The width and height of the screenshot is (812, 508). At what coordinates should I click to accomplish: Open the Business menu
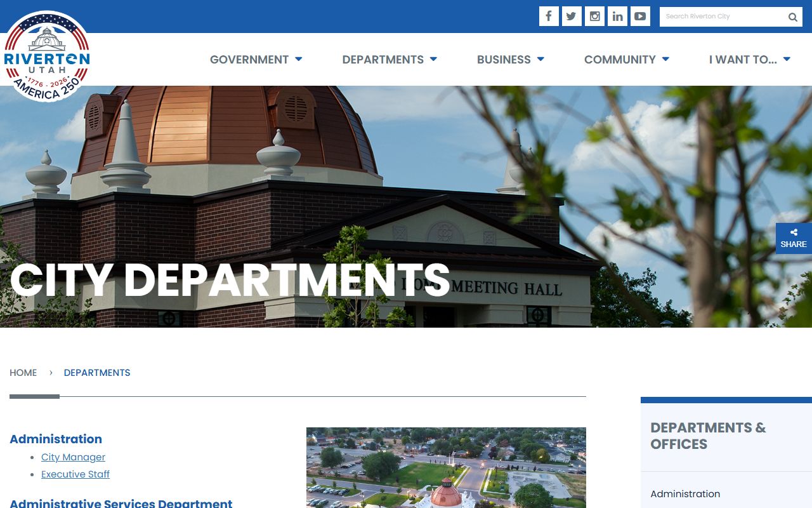[511, 59]
